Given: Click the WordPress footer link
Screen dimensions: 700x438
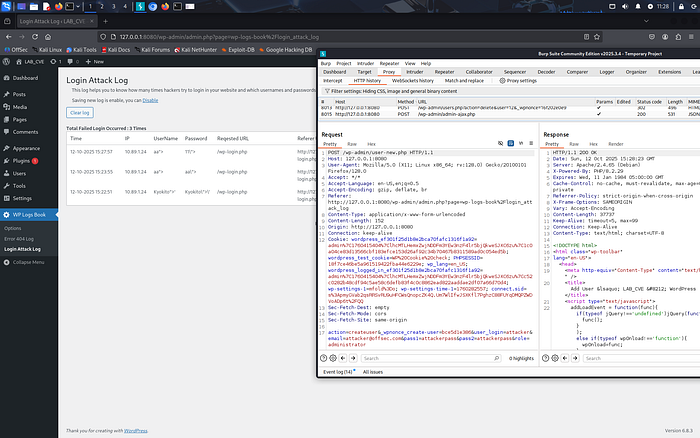Looking at the screenshot, I should pyautogui.click(x=135, y=431).
